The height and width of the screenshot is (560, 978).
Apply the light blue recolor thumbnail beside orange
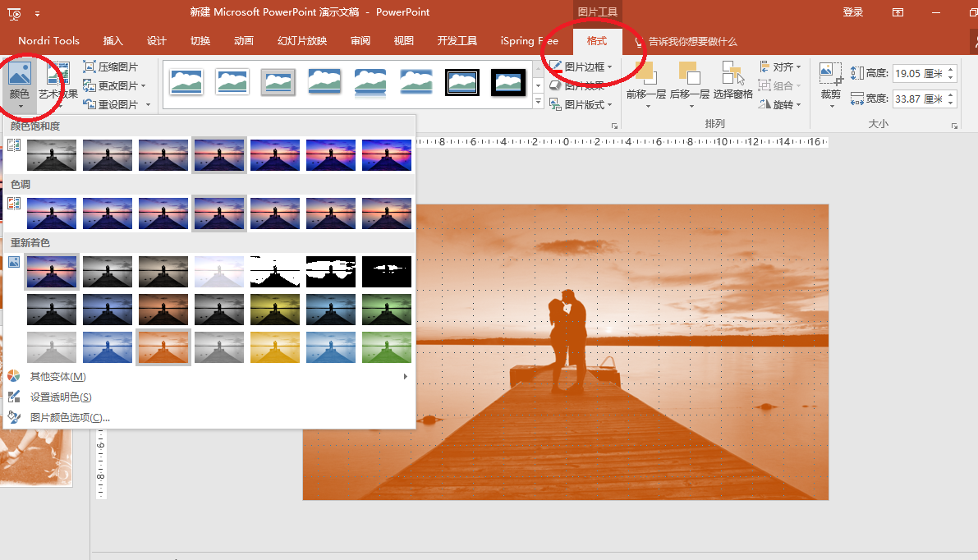point(108,347)
